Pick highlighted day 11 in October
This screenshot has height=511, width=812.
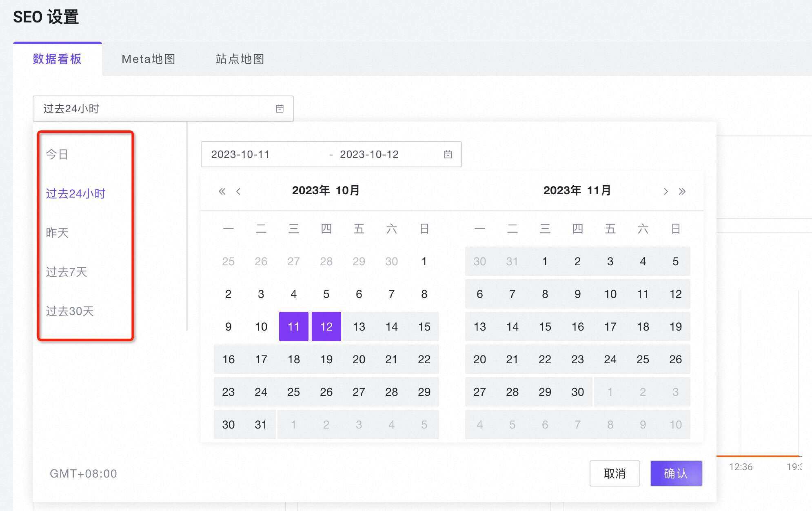(x=293, y=327)
